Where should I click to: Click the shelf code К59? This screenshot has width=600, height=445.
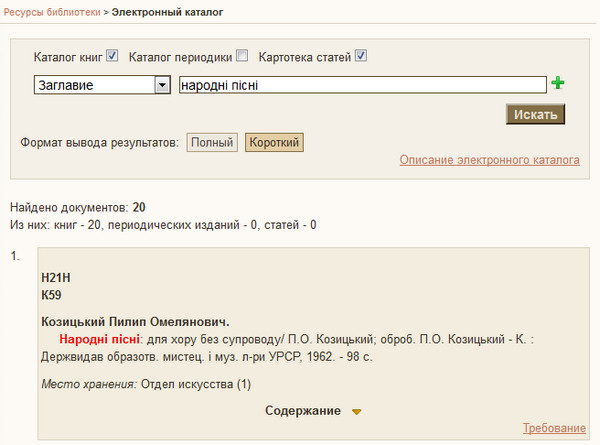coord(51,295)
